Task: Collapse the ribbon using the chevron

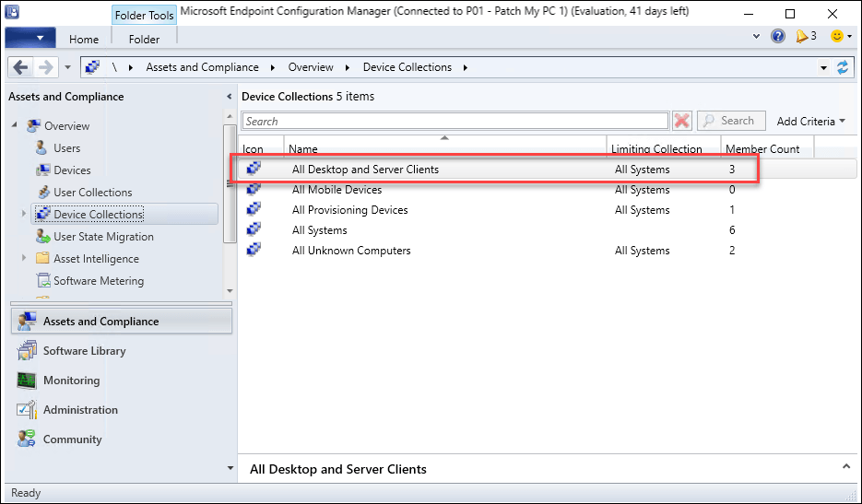Action: tap(757, 36)
